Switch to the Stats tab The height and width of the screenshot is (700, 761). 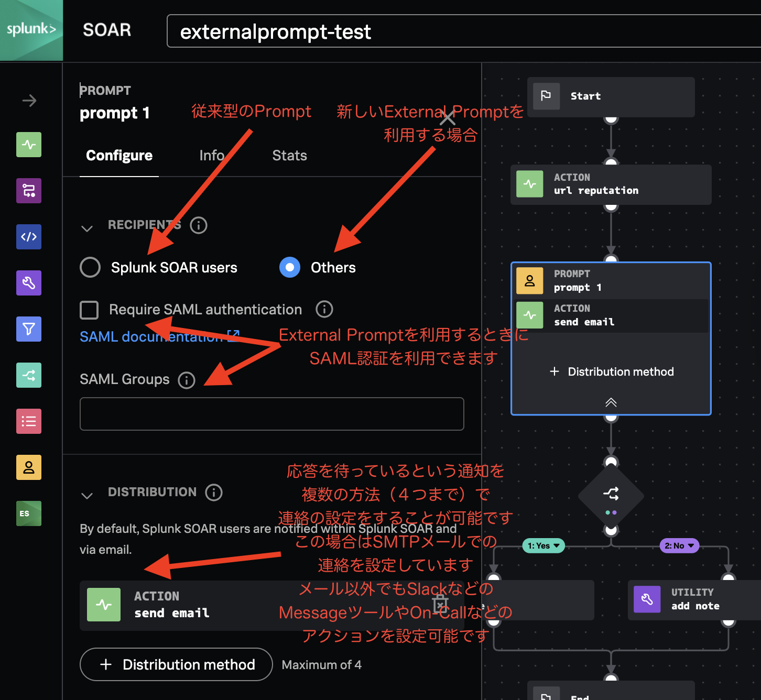289,155
